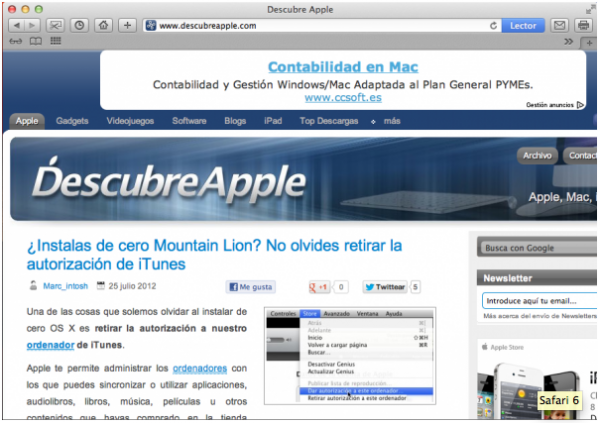Go to the home page icon

(x=103, y=26)
